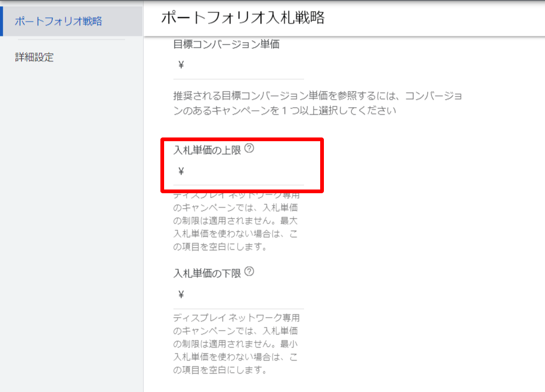The height and width of the screenshot is (392, 545).
Task: Click the ¥ symbol in 目標コンバージョン単価 field
Action: 181,65
